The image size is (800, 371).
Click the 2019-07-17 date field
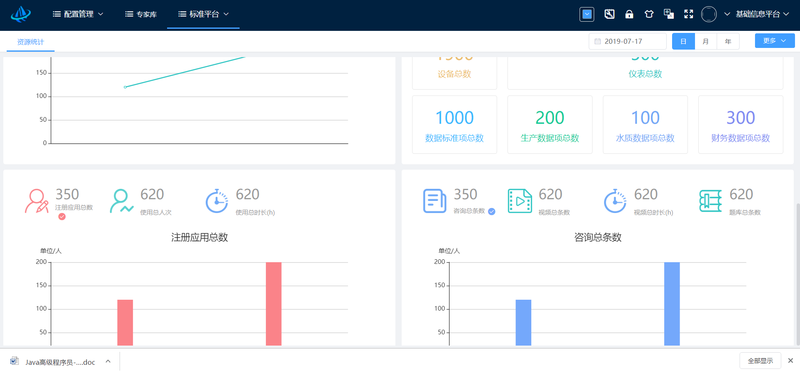[x=628, y=41]
